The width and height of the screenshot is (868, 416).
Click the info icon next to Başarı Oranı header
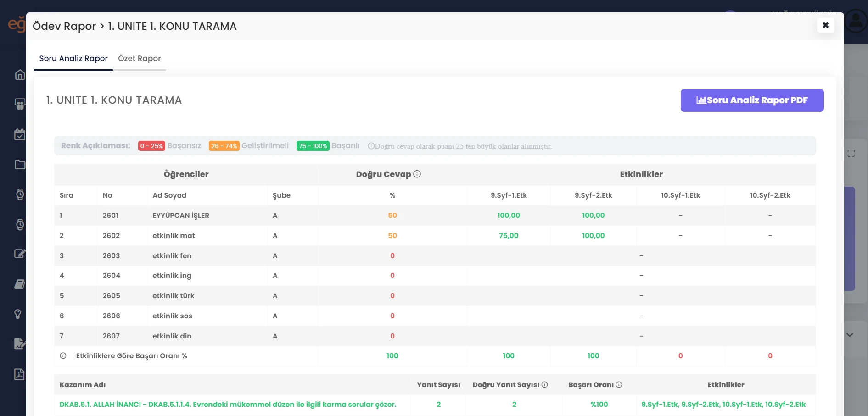[x=619, y=385]
